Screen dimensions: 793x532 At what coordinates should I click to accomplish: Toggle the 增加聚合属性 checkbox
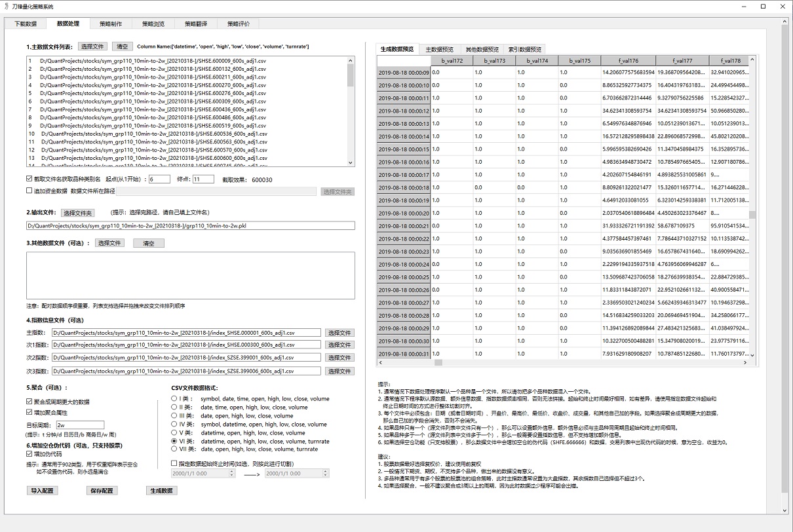[29, 413]
